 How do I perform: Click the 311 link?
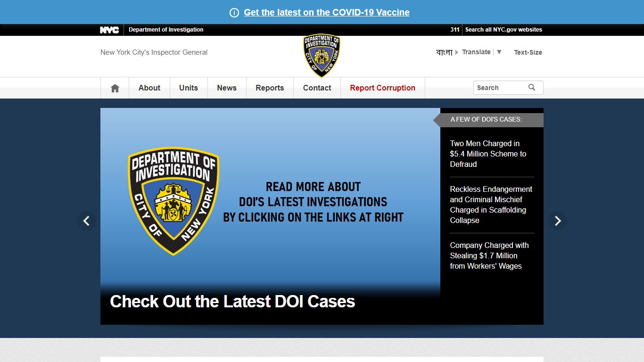click(455, 30)
